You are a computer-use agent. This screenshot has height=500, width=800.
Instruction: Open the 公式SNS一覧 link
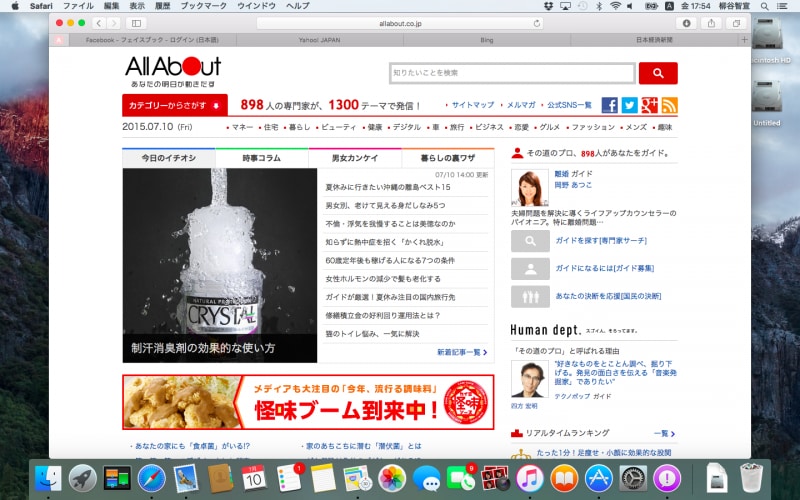pyautogui.click(x=569, y=105)
